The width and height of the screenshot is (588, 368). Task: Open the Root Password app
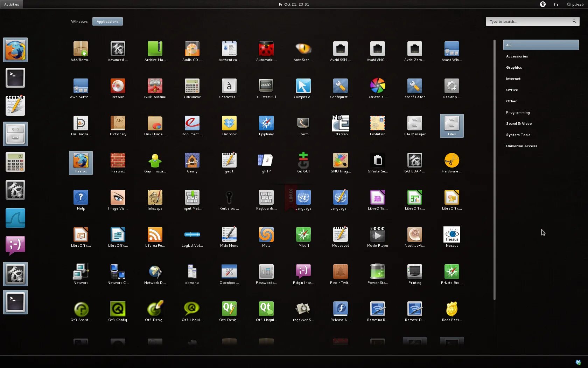pos(452,312)
